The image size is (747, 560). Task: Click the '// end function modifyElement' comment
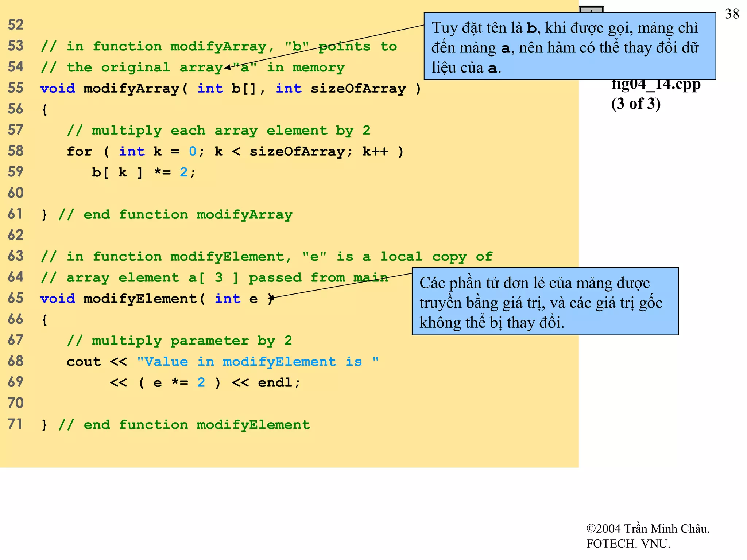(x=184, y=425)
